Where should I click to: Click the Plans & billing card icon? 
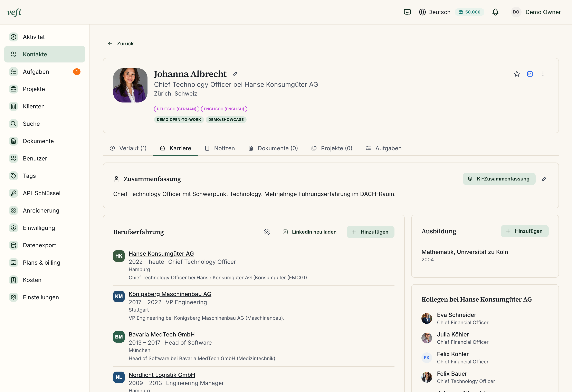[13, 263]
